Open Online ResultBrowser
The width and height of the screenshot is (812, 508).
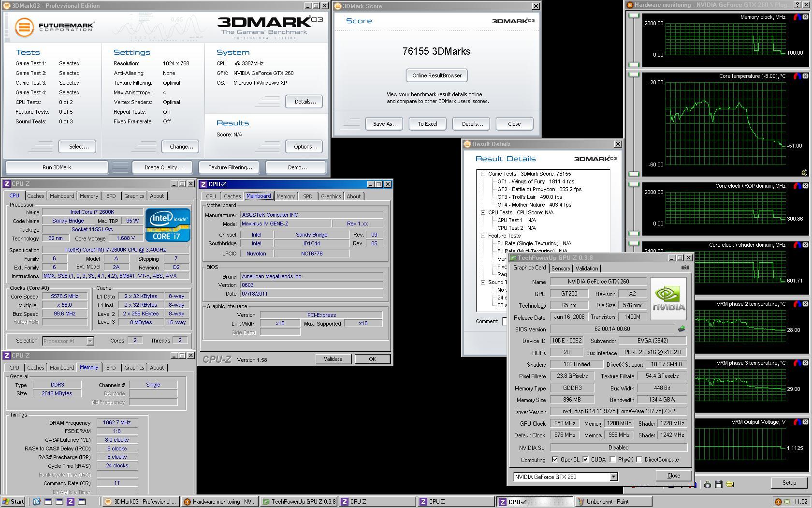point(437,75)
